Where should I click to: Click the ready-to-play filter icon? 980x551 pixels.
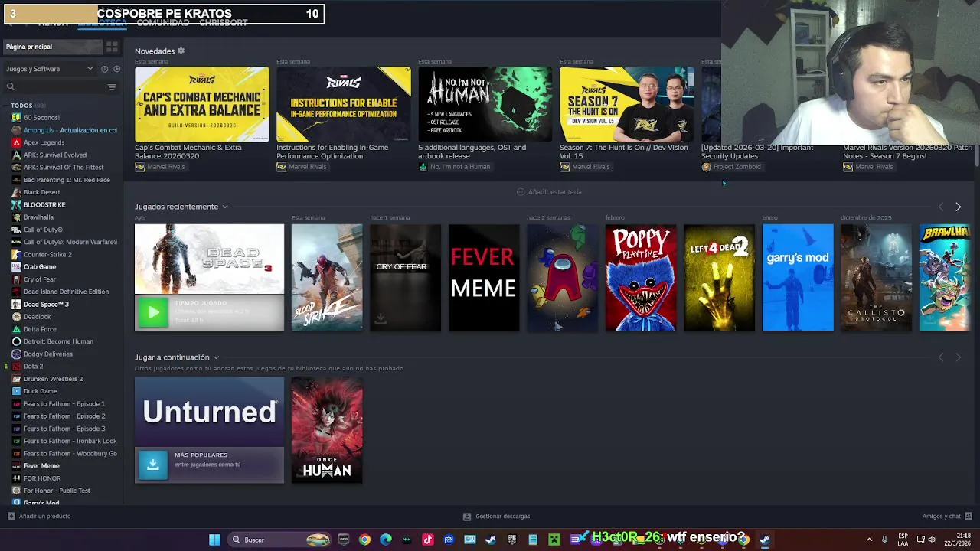pyautogui.click(x=116, y=69)
